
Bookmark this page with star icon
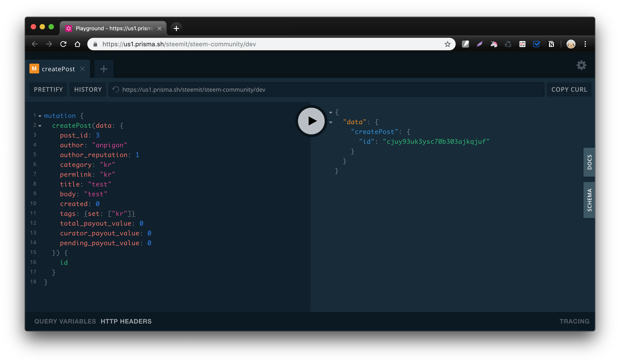click(x=447, y=44)
